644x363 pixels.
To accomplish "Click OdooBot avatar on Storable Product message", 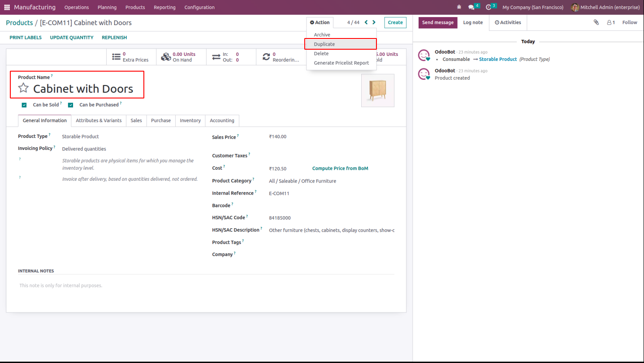I will (x=424, y=55).
